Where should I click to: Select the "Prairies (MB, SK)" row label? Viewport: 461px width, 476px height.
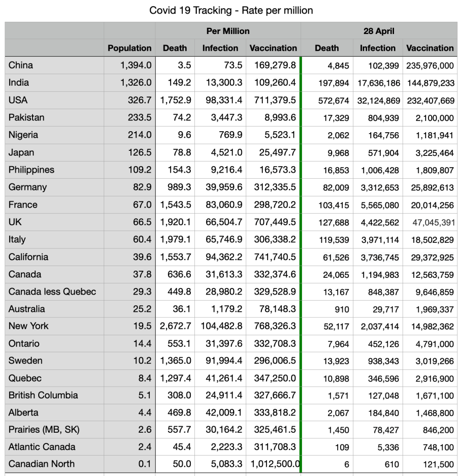coord(44,429)
